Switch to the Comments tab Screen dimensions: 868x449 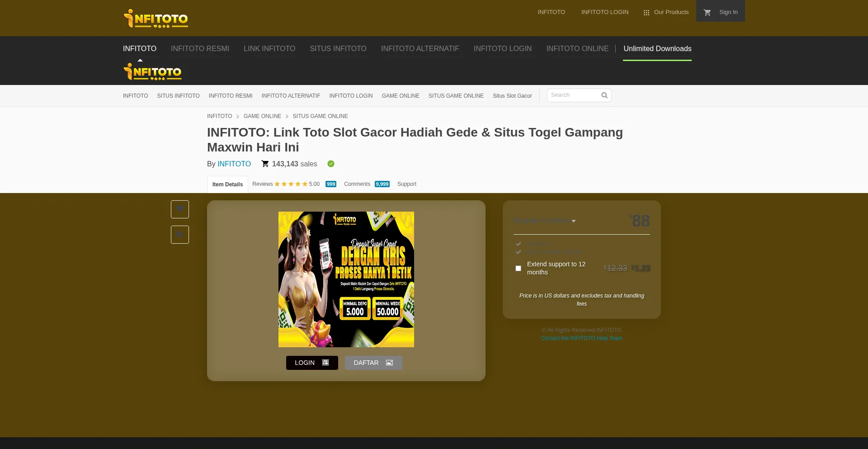tap(357, 184)
